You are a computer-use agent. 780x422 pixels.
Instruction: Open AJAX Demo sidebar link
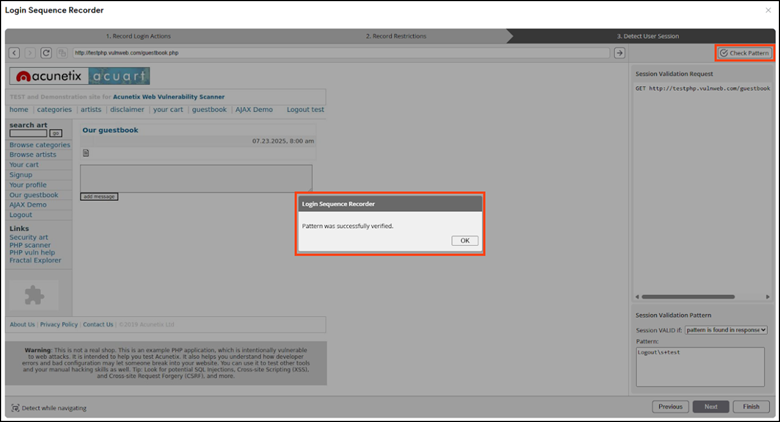pyautogui.click(x=28, y=205)
